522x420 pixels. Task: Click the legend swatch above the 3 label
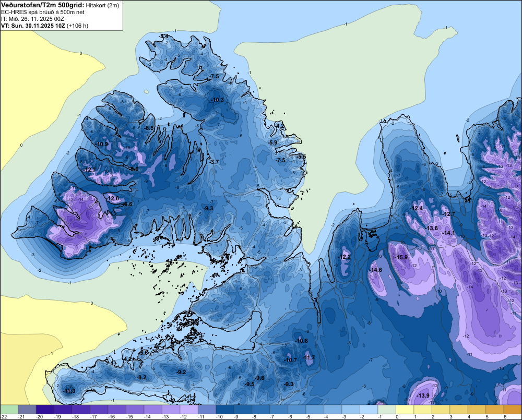coord(458,410)
